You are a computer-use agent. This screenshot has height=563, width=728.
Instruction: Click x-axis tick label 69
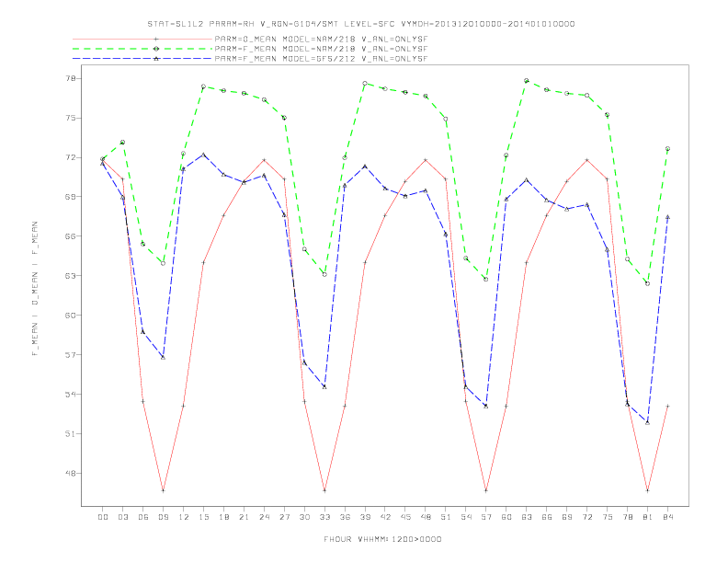pos(567,517)
